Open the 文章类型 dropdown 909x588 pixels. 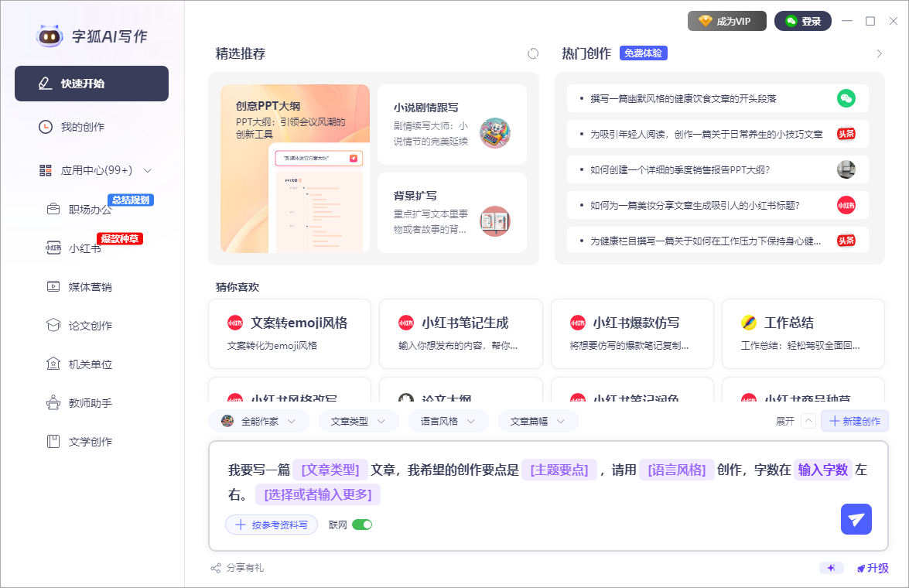point(358,421)
